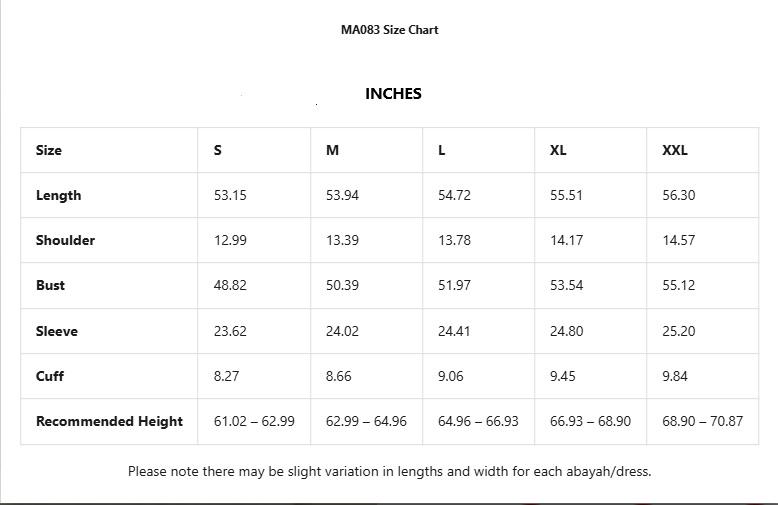Select the 68.90 – 70.87 height range
This screenshot has height=505, width=778.
click(702, 421)
